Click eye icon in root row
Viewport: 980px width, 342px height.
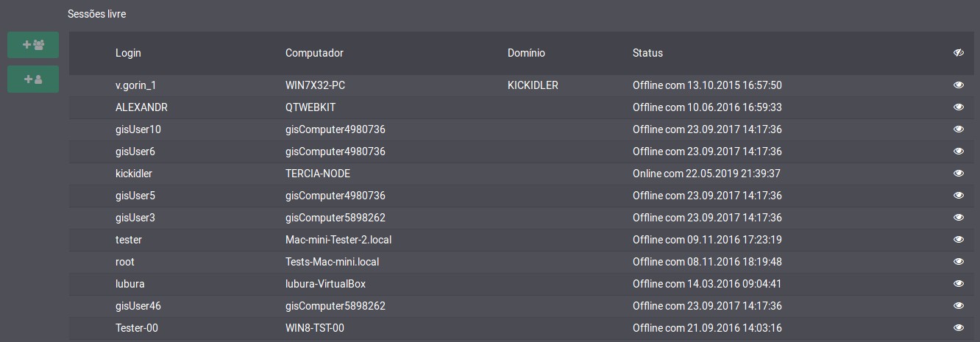point(958,262)
